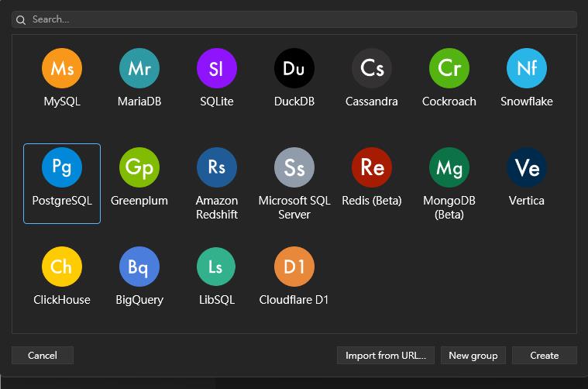Focus the Search input field

294,19
